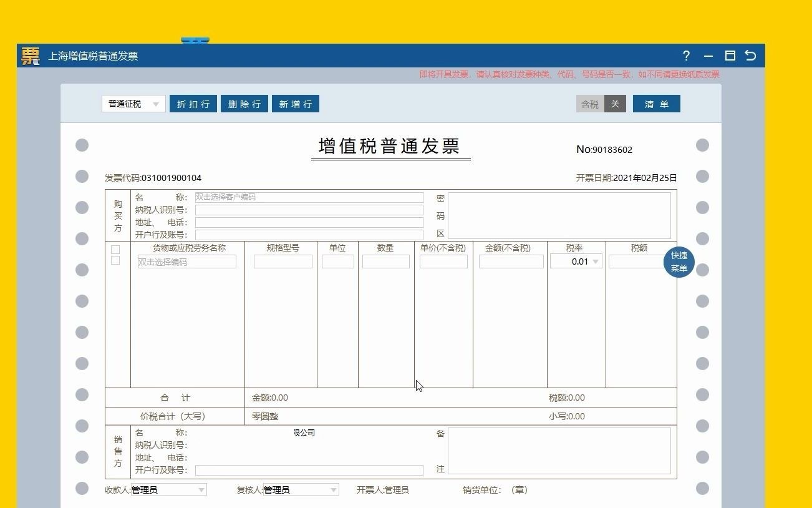The height and width of the screenshot is (508, 812).
Task: Click the 规格型号 input field
Action: (283, 261)
